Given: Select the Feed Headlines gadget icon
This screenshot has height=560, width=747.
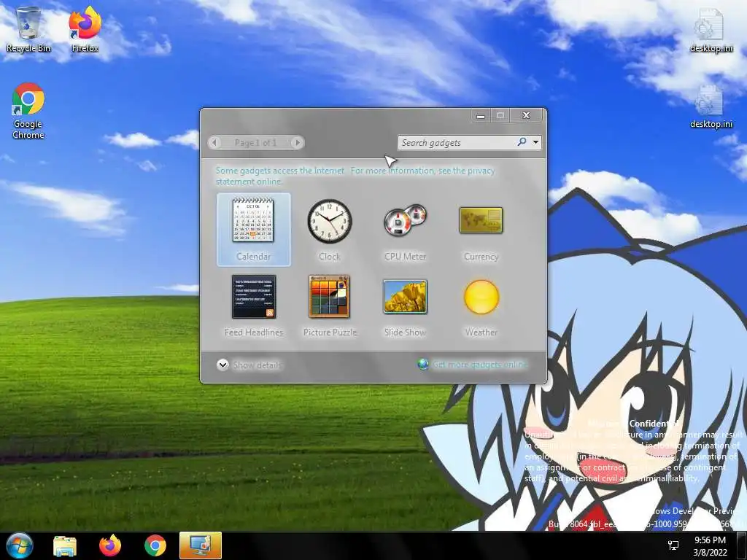Looking at the screenshot, I should (x=253, y=297).
